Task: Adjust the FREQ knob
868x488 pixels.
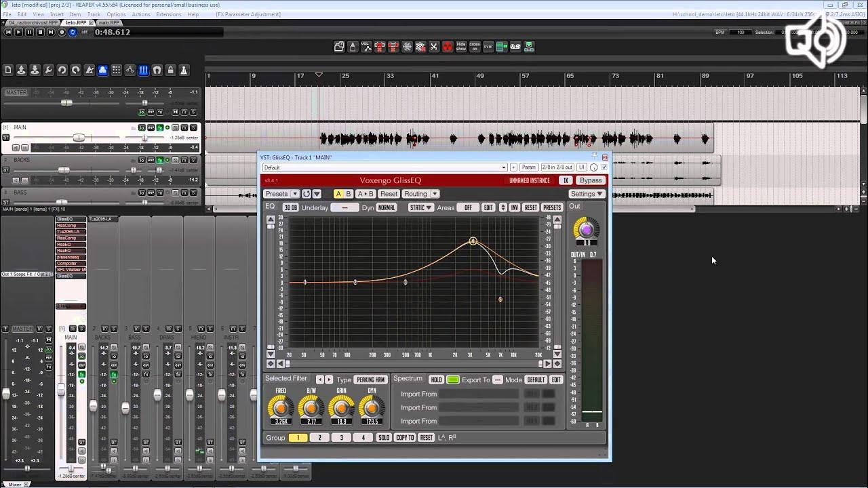Action: [280, 407]
